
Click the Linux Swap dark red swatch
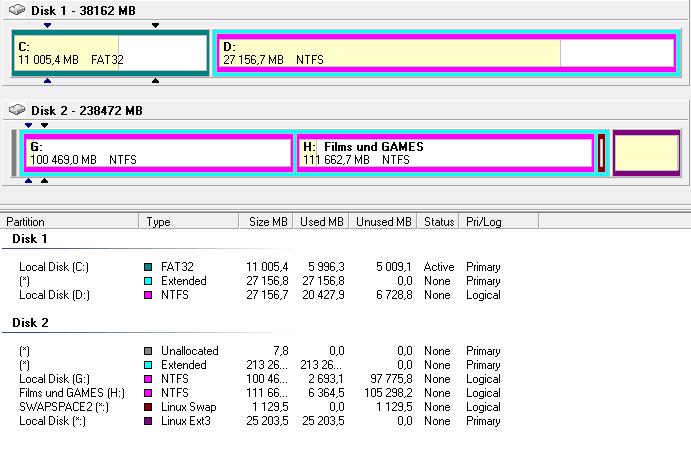[149, 407]
